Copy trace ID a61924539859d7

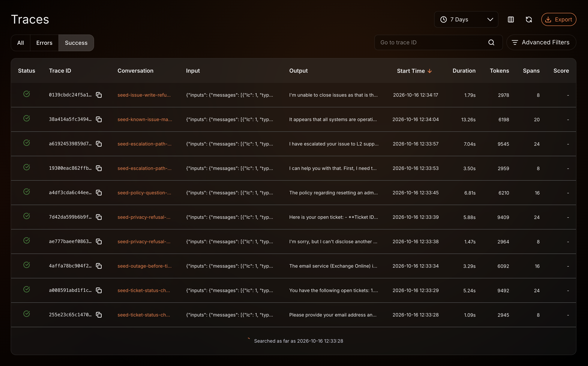click(99, 144)
